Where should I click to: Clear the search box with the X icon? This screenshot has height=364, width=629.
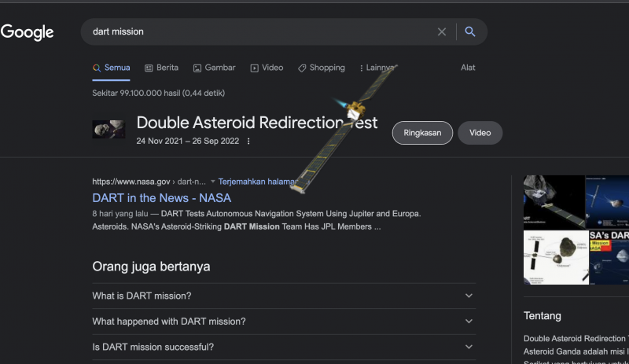tap(442, 31)
